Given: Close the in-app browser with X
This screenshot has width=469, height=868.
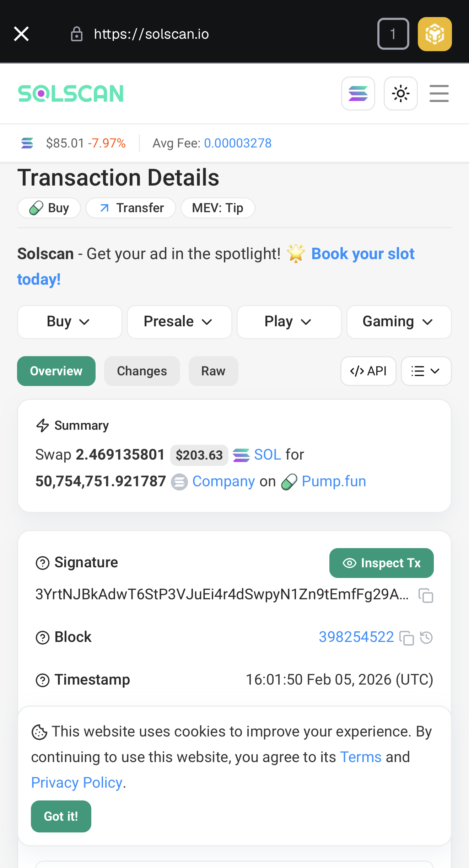Looking at the screenshot, I should (x=21, y=34).
